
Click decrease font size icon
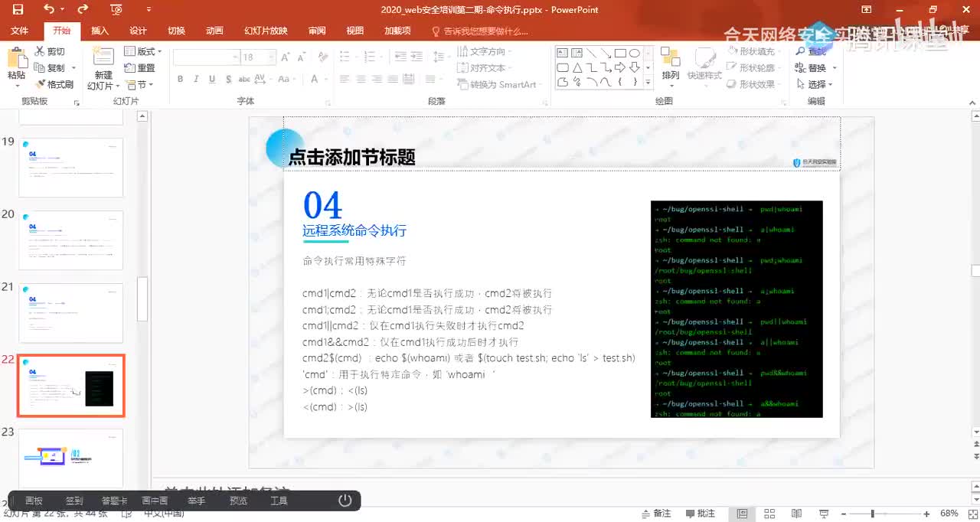pos(302,57)
